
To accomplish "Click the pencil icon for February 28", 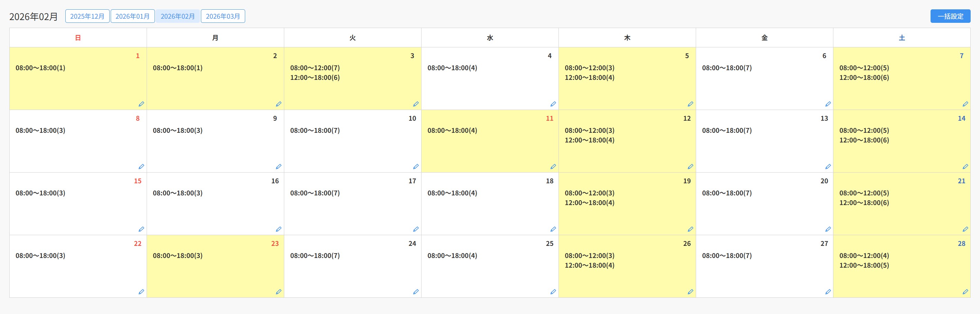I will point(965,292).
